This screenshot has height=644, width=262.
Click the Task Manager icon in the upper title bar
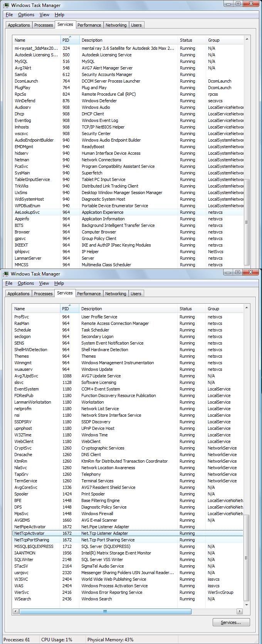(6, 5)
